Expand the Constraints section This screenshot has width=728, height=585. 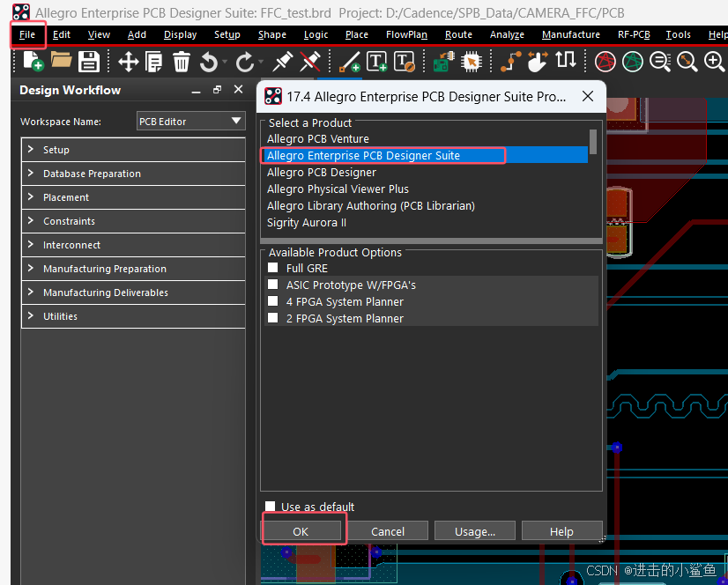point(133,221)
